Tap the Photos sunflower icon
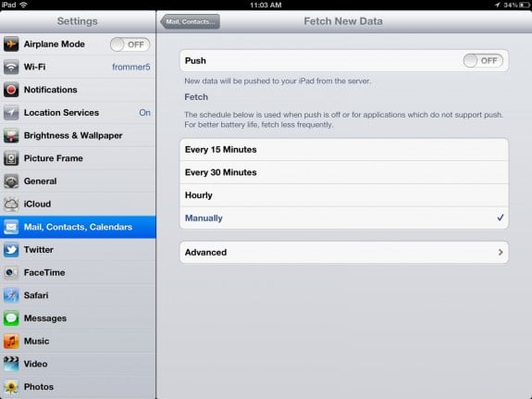 tap(11, 387)
